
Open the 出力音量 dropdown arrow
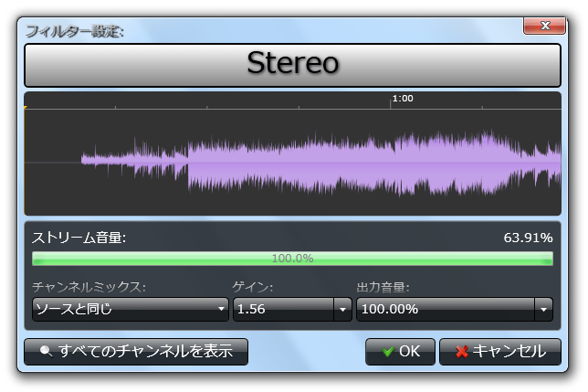click(544, 309)
